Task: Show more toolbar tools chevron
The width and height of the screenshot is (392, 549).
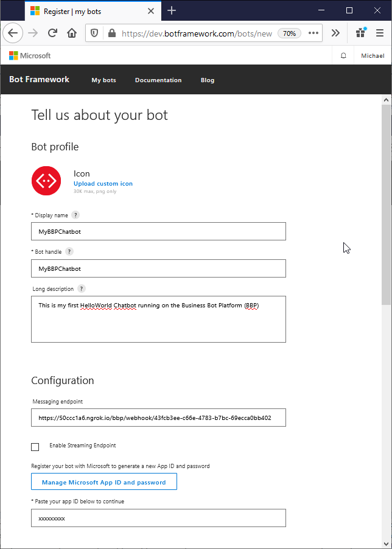Action: pyautogui.click(x=335, y=33)
